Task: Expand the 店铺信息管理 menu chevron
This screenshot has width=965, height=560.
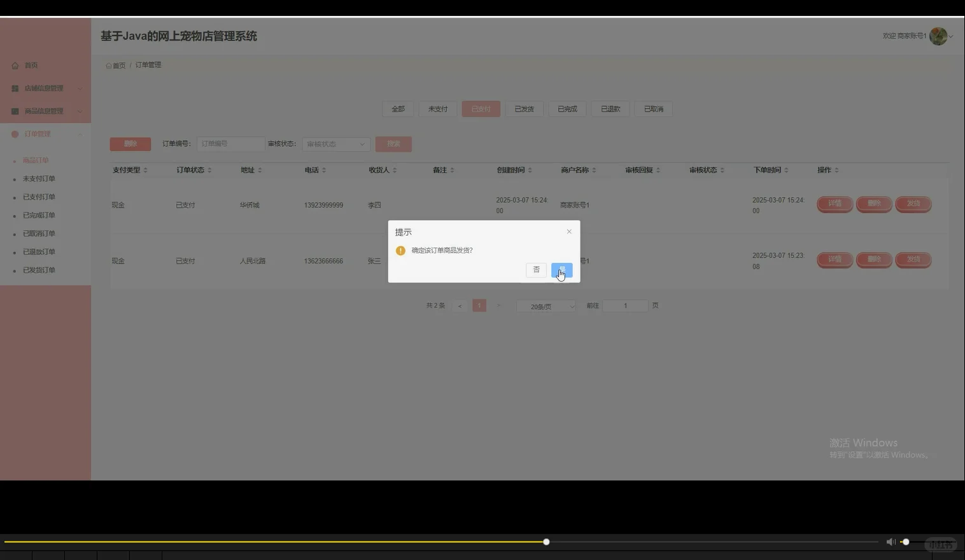Action: [x=80, y=88]
